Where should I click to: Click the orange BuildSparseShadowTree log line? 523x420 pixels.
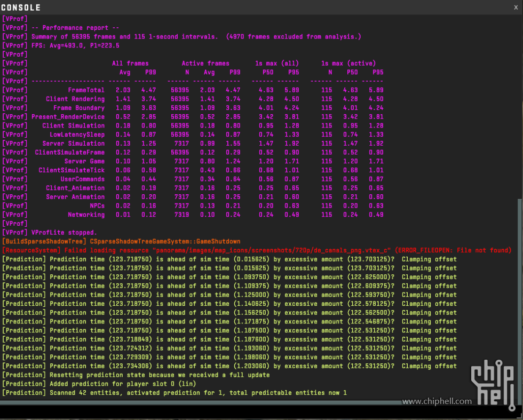(121, 242)
